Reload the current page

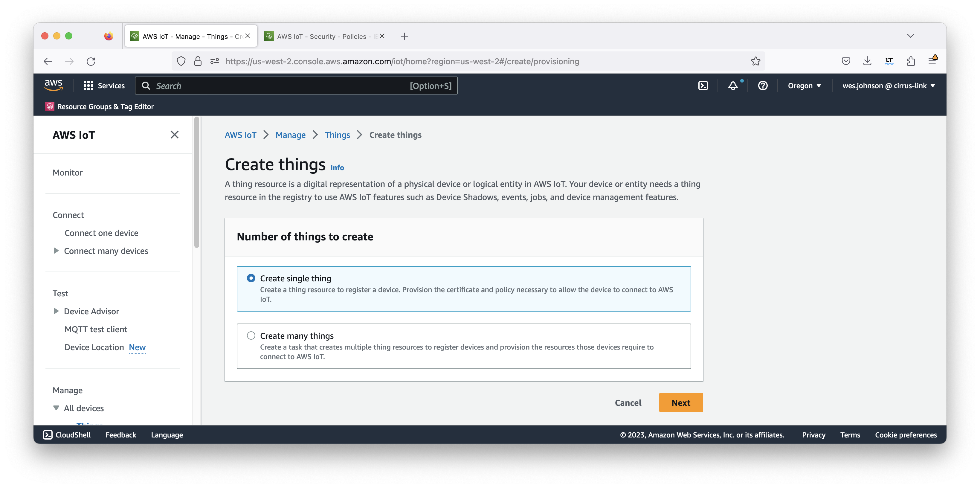click(x=91, y=61)
